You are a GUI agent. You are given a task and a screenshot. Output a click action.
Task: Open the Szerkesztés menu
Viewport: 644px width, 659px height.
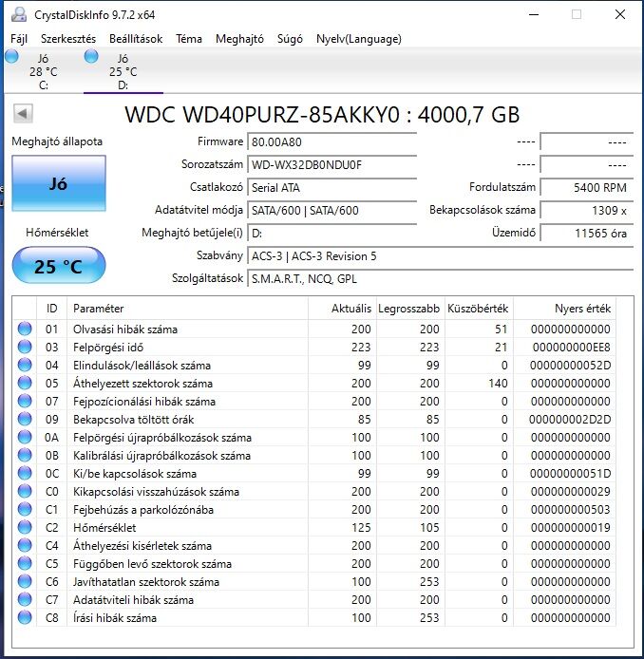point(68,39)
